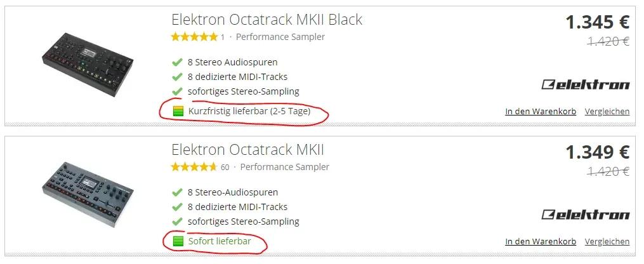Click the Elektron brand logo in first listing

click(585, 85)
